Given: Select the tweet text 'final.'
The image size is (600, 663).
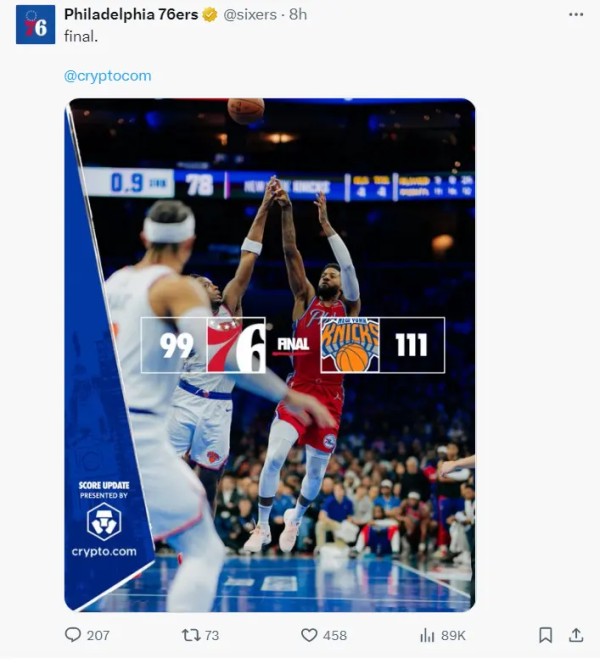Looking at the screenshot, I should [81, 37].
